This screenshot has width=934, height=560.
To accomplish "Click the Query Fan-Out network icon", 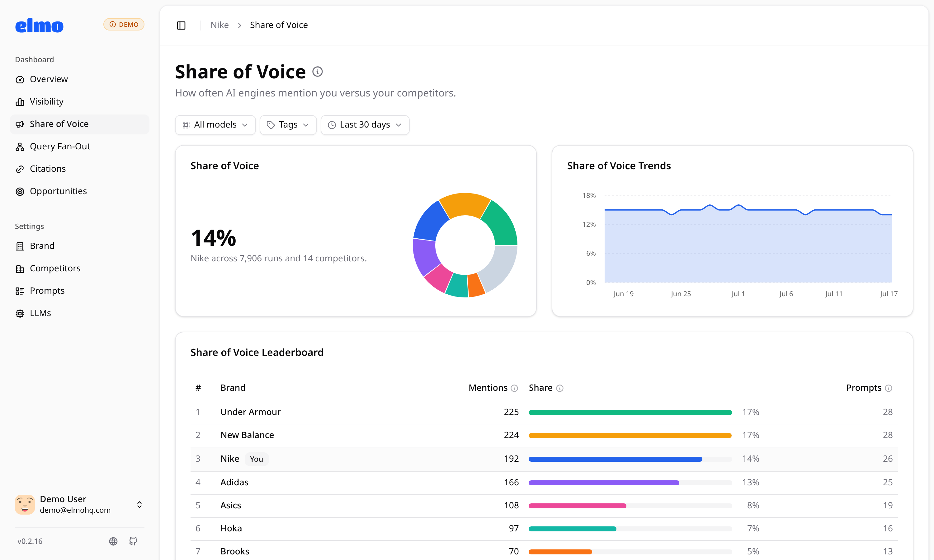I will [20, 147].
